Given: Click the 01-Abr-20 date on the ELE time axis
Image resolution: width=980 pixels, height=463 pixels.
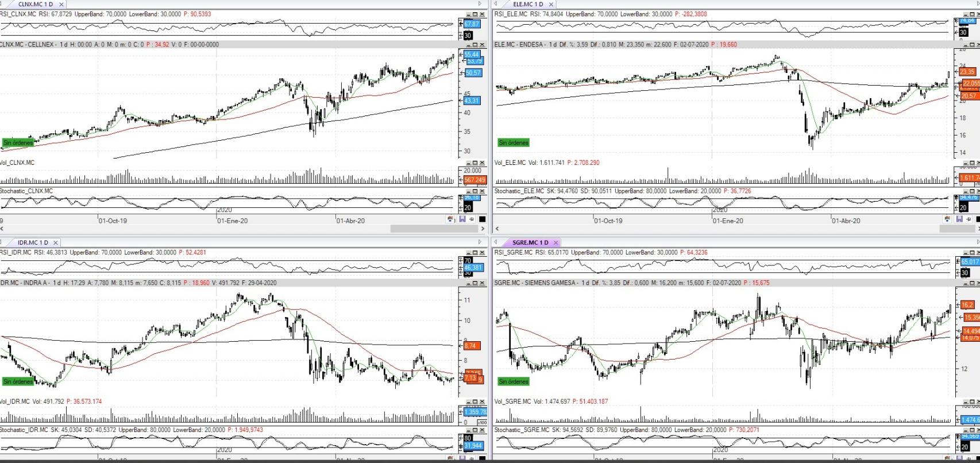Looking at the screenshot, I should pyautogui.click(x=846, y=221).
